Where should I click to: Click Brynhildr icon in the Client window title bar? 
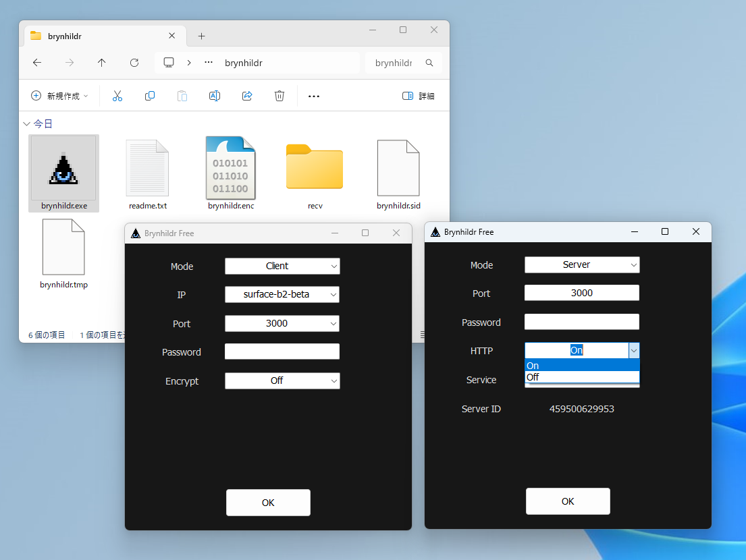pos(136,233)
